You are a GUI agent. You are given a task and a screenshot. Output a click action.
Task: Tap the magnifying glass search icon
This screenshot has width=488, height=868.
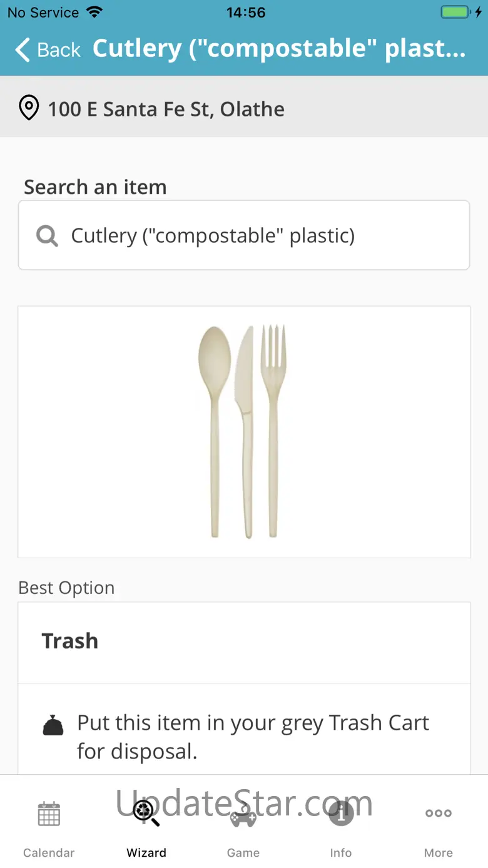(x=47, y=236)
